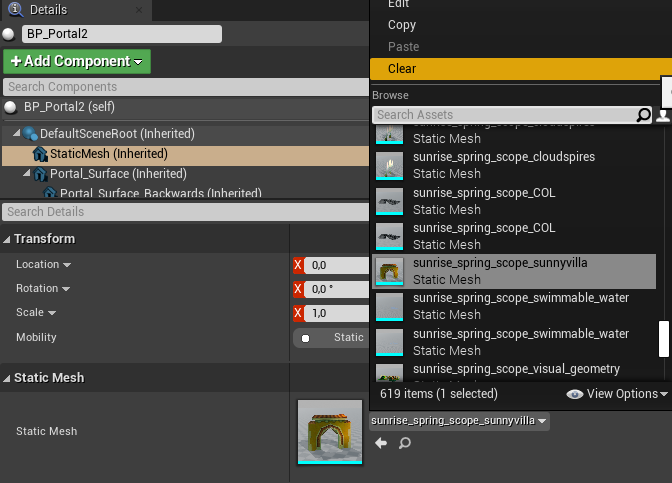
Task: Collapse the Static Mesh section
Action: [x=6, y=378]
